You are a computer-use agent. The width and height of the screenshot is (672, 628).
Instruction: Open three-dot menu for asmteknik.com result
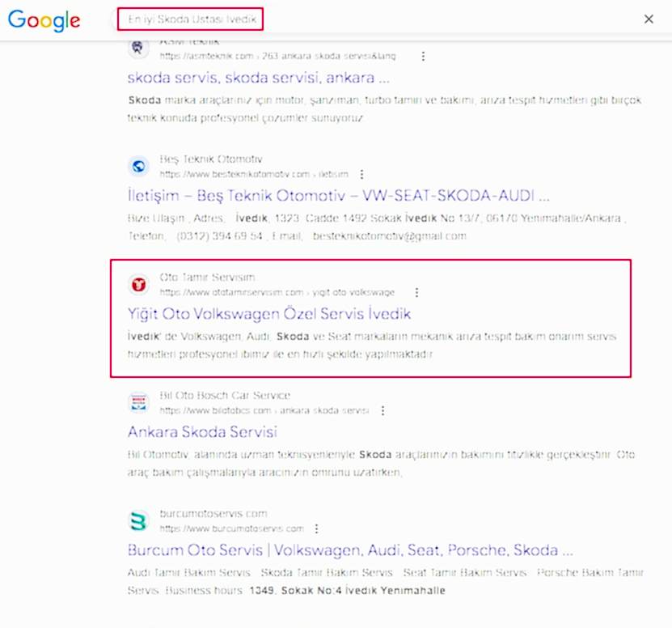click(423, 56)
